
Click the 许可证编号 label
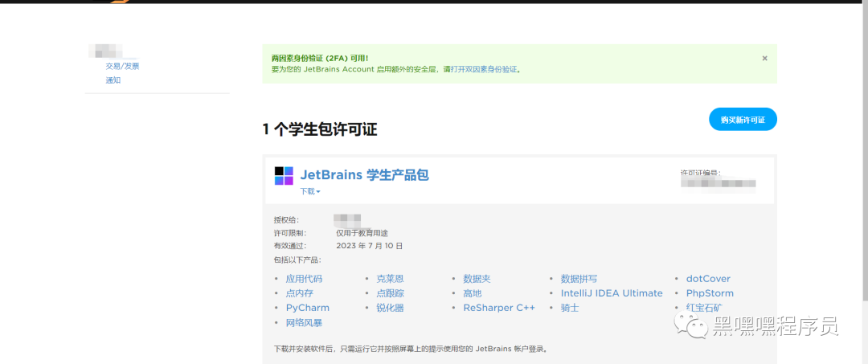tap(700, 173)
